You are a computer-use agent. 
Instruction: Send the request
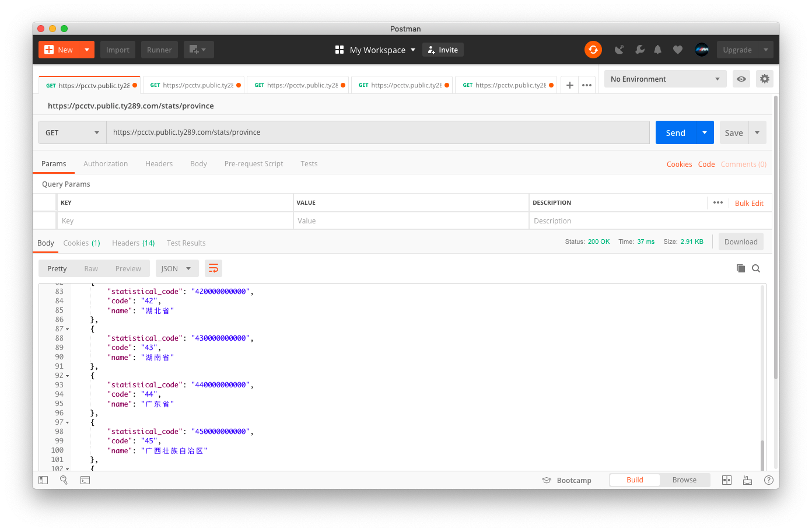(x=675, y=132)
